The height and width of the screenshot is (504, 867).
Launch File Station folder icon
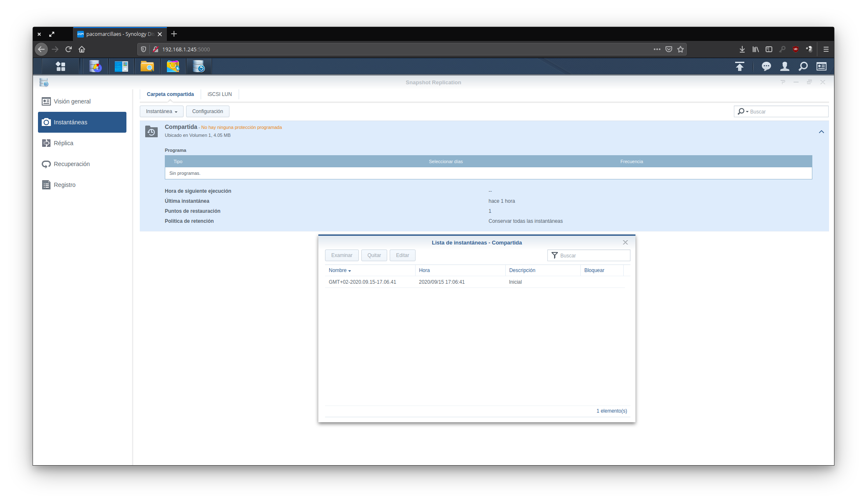click(x=147, y=66)
